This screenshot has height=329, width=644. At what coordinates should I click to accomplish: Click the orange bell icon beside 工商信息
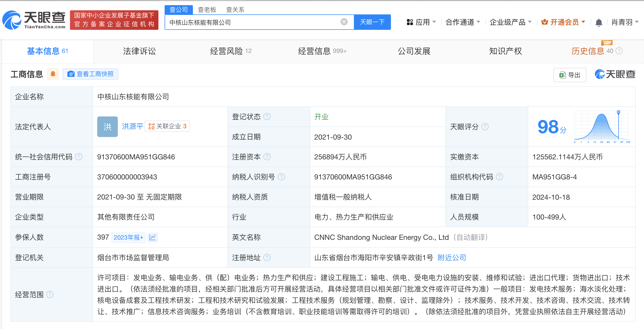(x=53, y=74)
